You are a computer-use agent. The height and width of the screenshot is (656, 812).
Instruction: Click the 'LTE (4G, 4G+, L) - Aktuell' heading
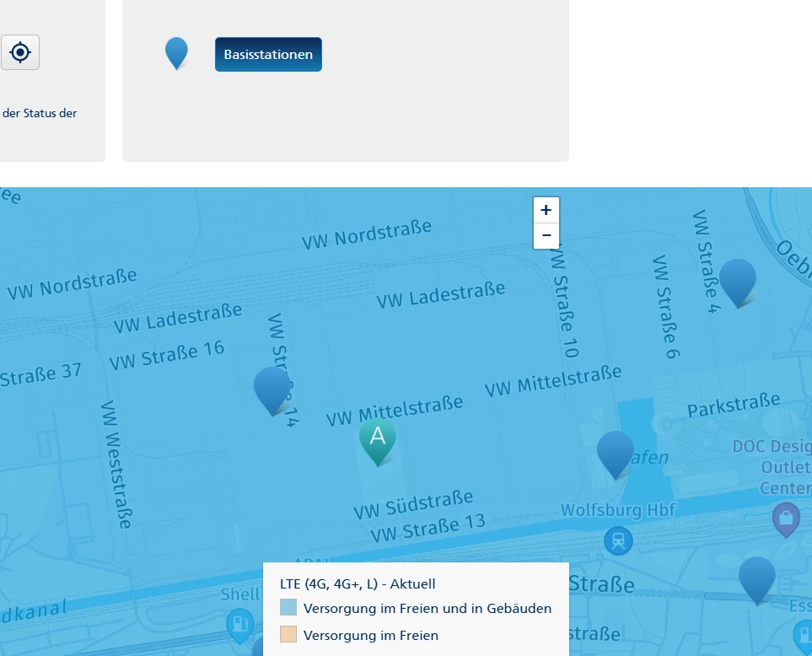pyautogui.click(x=358, y=584)
